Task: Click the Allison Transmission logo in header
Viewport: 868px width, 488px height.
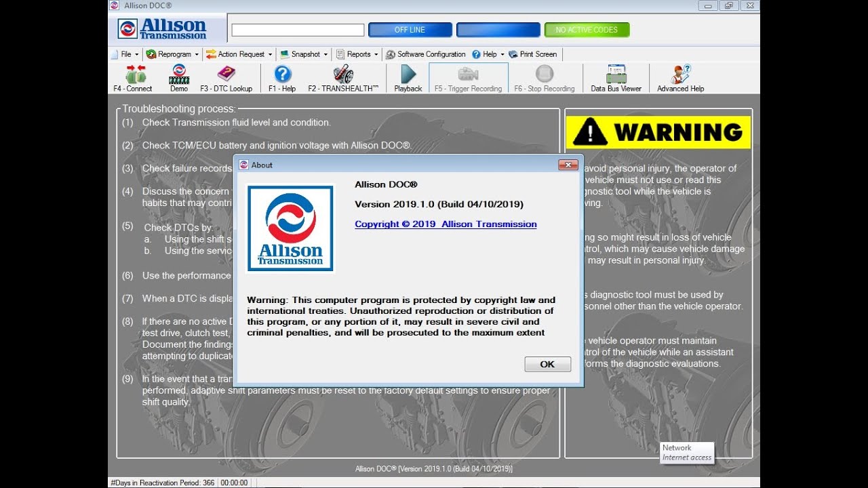Action: [x=162, y=28]
